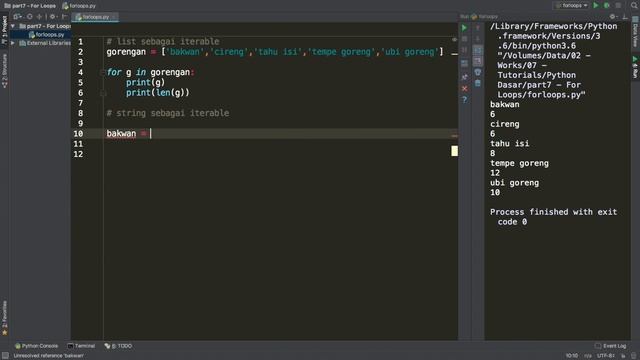The height and width of the screenshot is (360, 640).
Task: Clear console output with trash icon
Action: click(x=478, y=83)
